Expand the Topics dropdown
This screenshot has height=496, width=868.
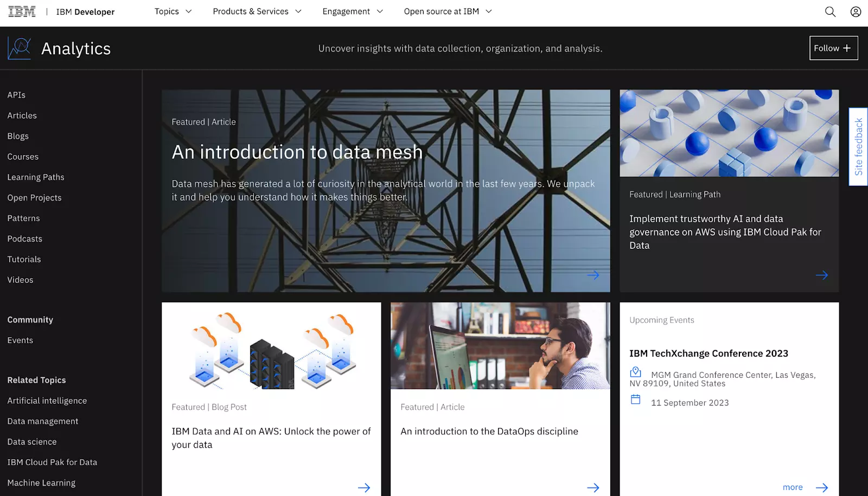click(173, 11)
